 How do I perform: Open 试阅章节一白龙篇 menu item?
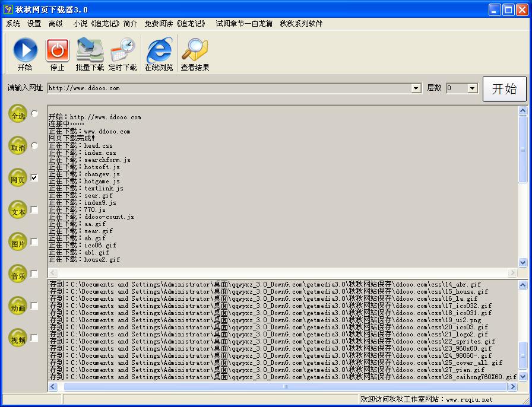click(244, 24)
